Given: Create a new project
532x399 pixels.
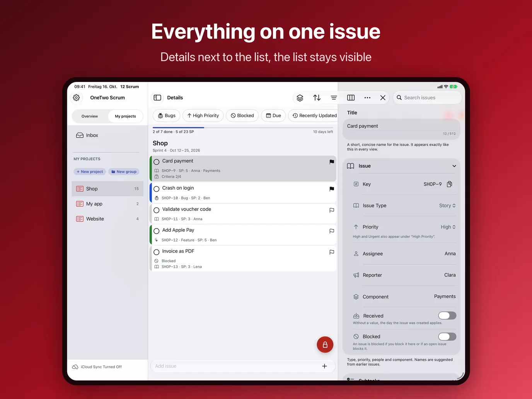Looking at the screenshot, I should (x=90, y=172).
